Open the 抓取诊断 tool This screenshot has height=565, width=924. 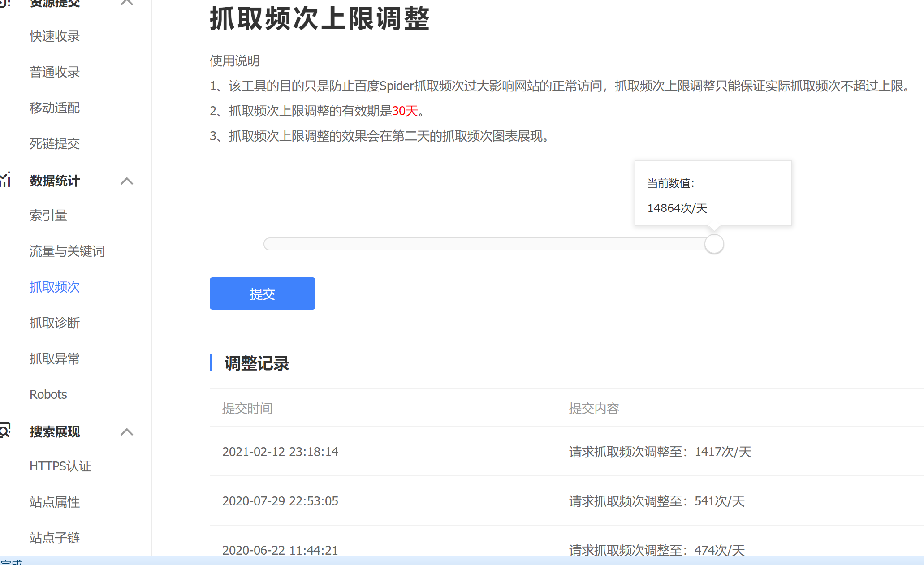[54, 323]
